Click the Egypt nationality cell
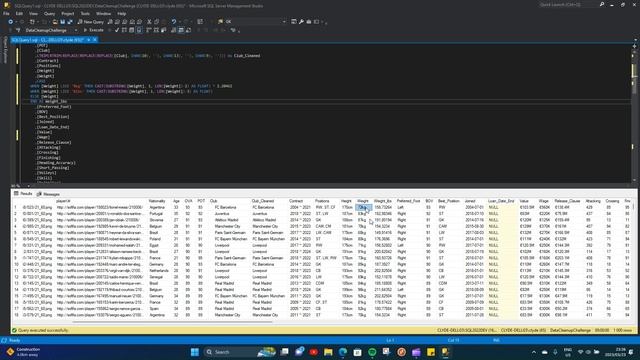Image resolution: width=640 pixels, height=360 pixels. (153, 245)
